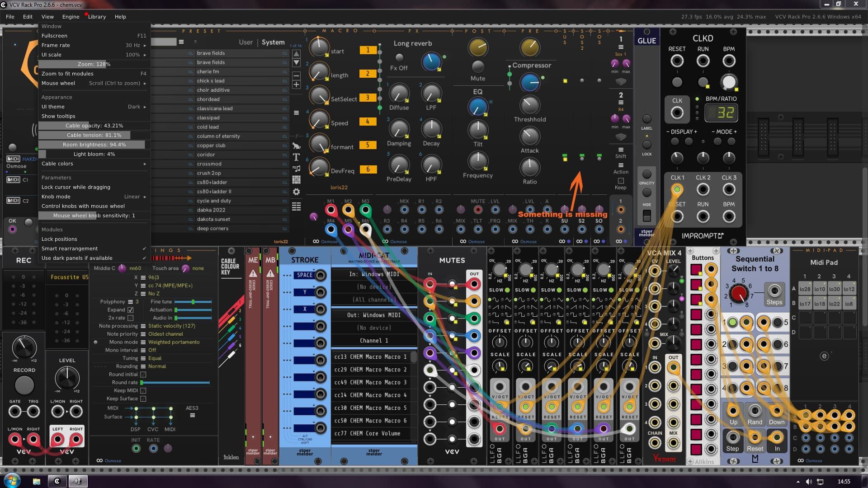Open the Note processing menu icon
868x488 pixels.
(143, 326)
